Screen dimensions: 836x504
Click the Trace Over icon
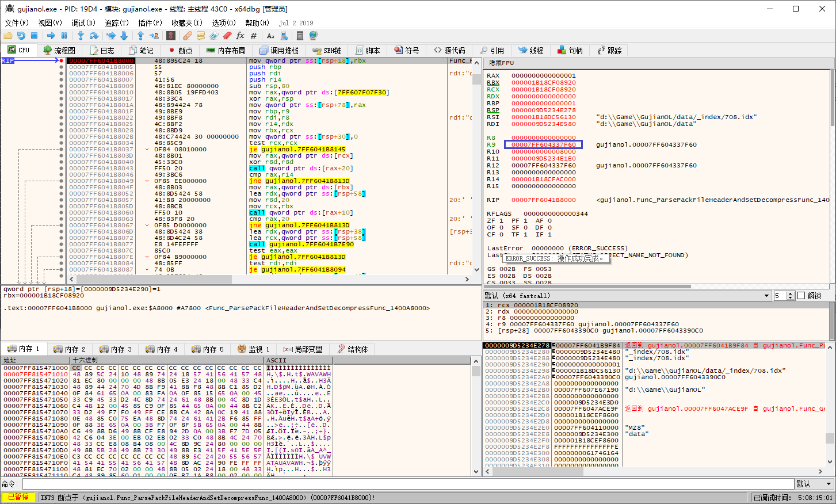point(124,36)
